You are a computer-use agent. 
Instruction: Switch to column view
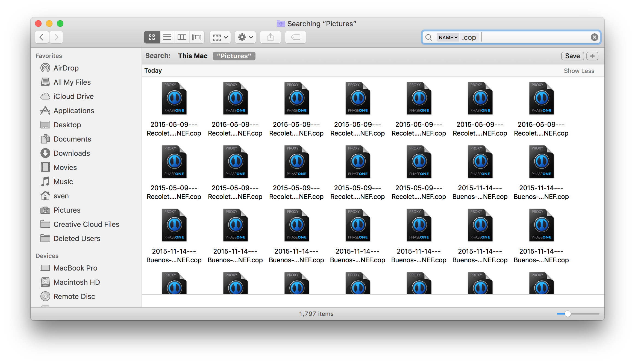182,37
